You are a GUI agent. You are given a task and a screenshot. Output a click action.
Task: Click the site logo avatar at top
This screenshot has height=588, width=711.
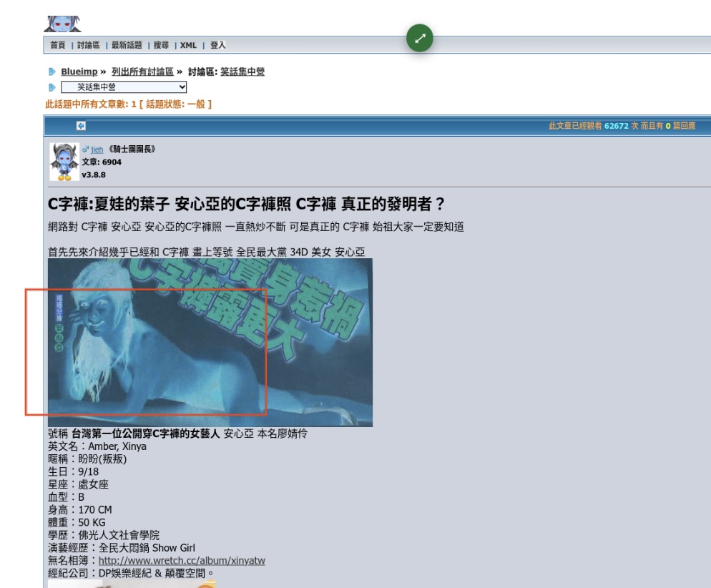pos(63,24)
